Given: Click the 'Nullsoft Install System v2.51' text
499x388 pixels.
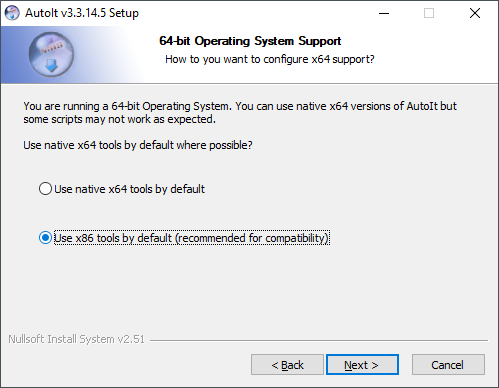Looking at the screenshot, I should click(76, 339).
